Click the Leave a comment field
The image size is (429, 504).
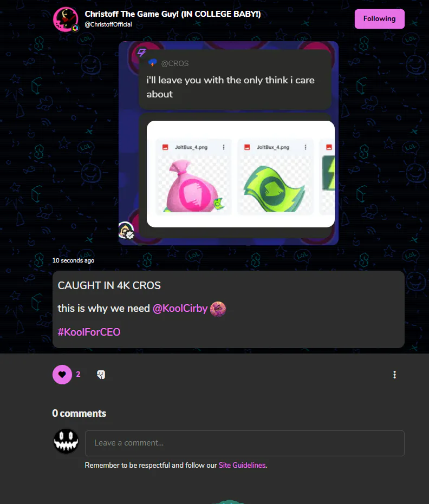coord(244,443)
